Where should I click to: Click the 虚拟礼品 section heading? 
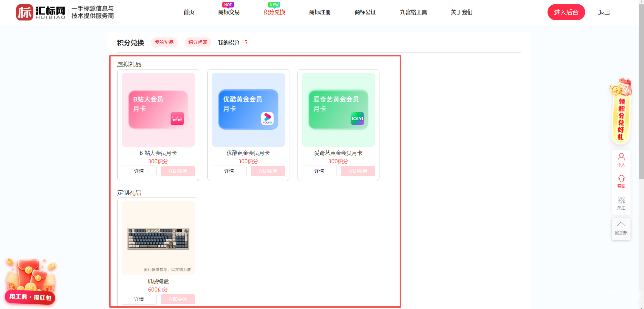coord(129,64)
